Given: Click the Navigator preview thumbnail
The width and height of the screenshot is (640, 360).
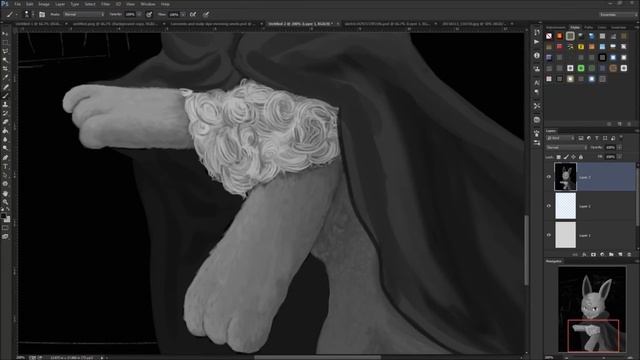Looking at the screenshot, I should [x=592, y=309].
